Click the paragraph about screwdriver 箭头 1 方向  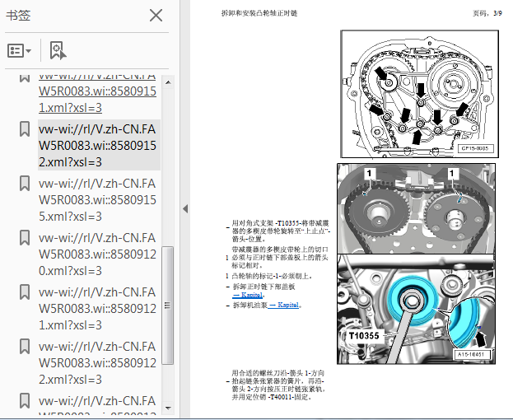coord(278,385)
